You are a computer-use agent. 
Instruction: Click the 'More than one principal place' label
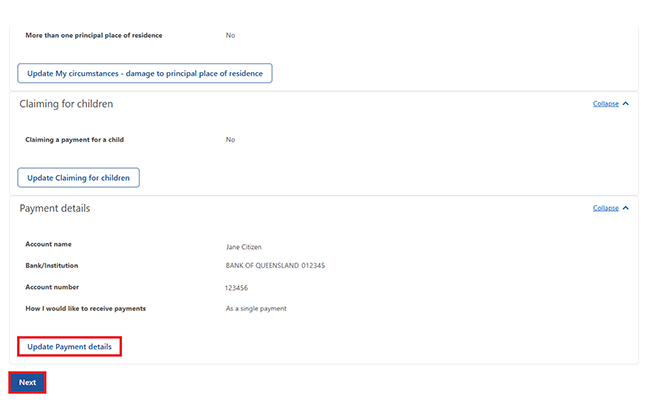(x=94, y=35)
